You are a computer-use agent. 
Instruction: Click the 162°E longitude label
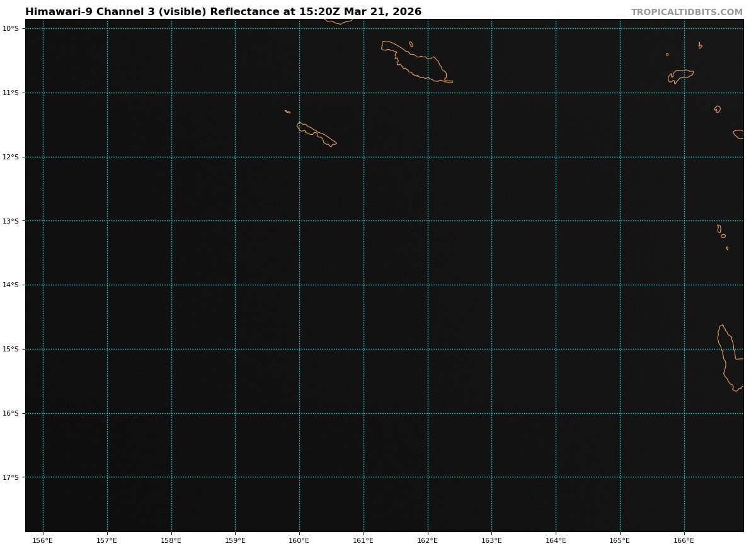[428, 540]
